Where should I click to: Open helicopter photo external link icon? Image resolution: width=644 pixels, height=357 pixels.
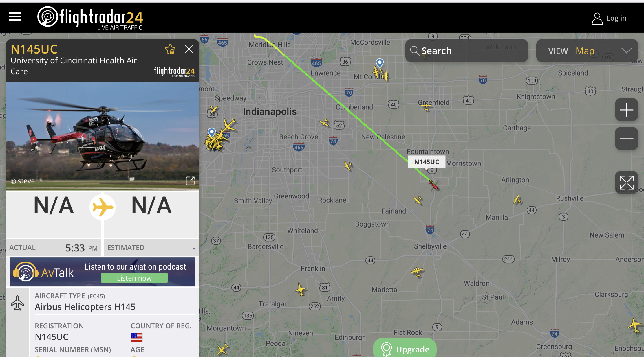click(x=190, y=181)
